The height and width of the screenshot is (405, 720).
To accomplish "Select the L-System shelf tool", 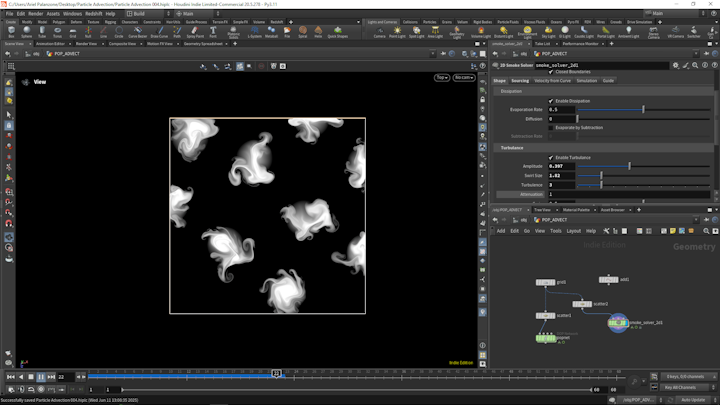I will (x=254, y=31).
